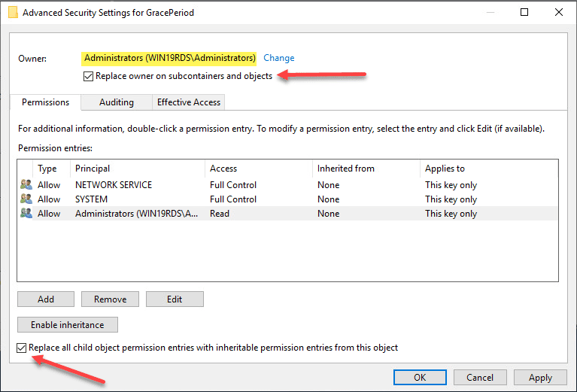Click the Enable inheritance button

pos(67,325)
